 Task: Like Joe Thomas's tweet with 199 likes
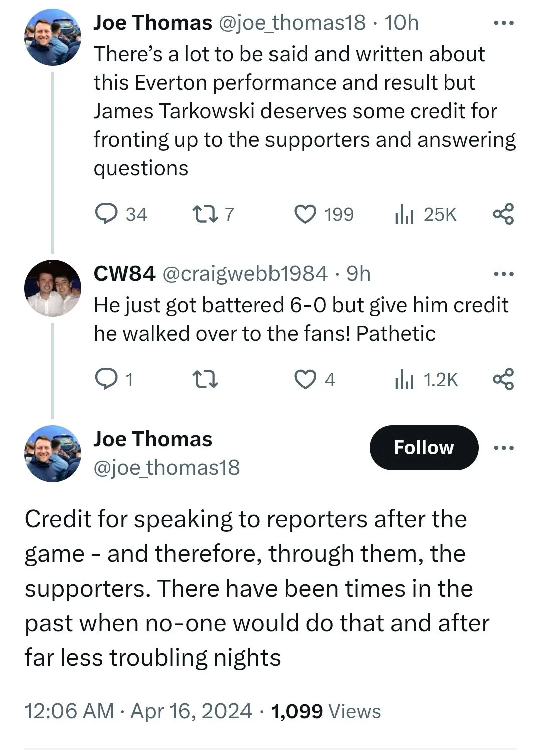(305, 214)
